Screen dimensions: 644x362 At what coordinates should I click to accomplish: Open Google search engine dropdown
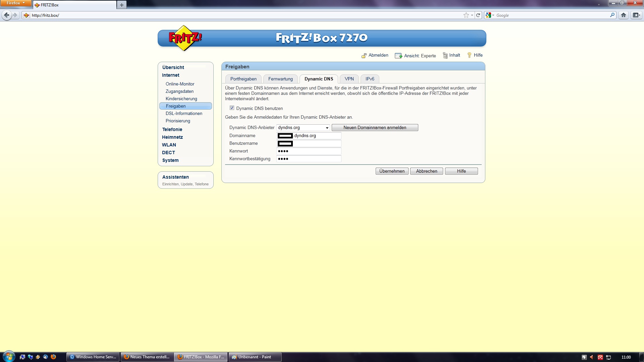[x=490, y=15]
